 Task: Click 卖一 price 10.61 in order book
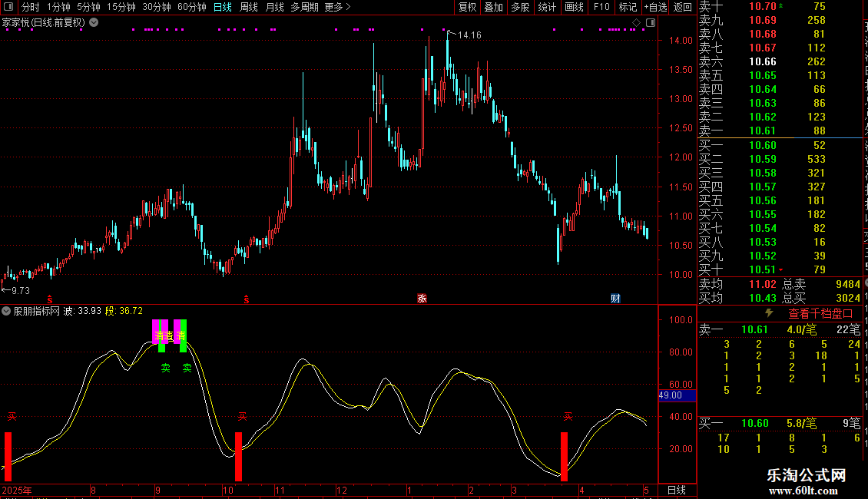click(762, 131)
